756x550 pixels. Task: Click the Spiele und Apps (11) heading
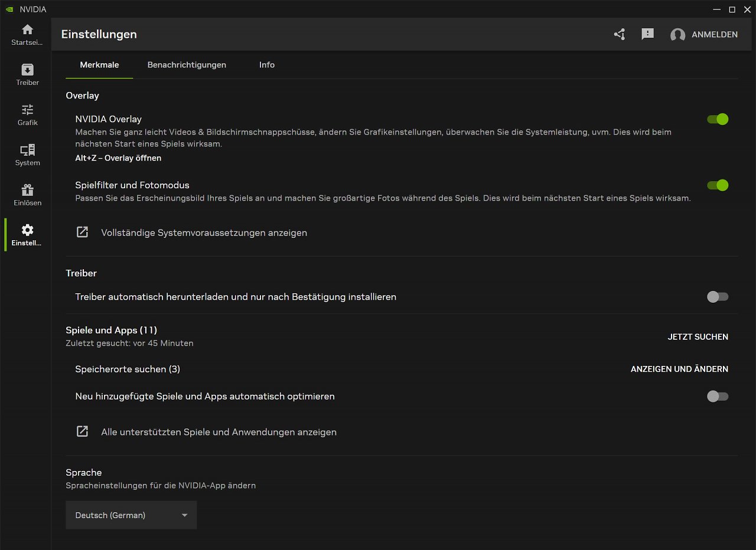pos(111,330)
